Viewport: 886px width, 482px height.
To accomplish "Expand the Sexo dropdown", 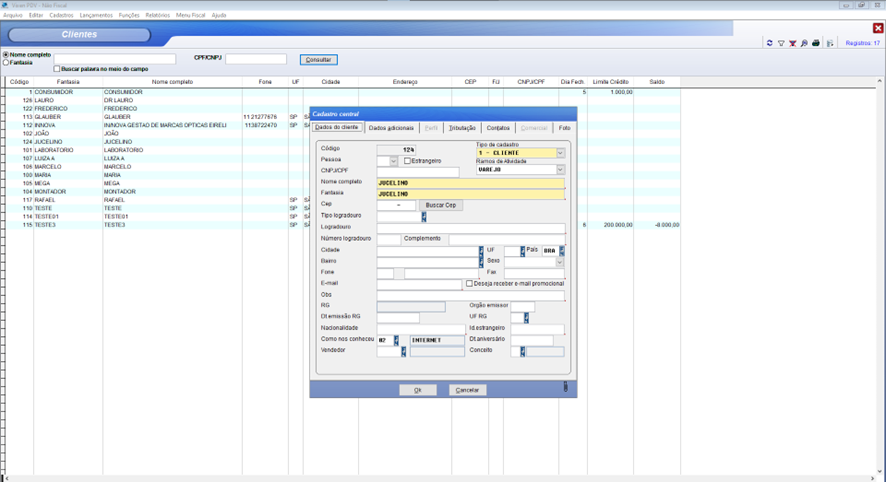I will coord(560,262).
